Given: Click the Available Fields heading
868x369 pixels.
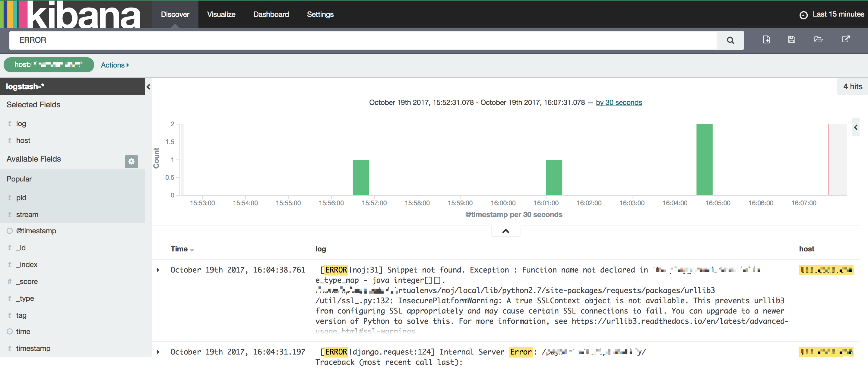Looking at the screenshot, I should click(34, 159).
